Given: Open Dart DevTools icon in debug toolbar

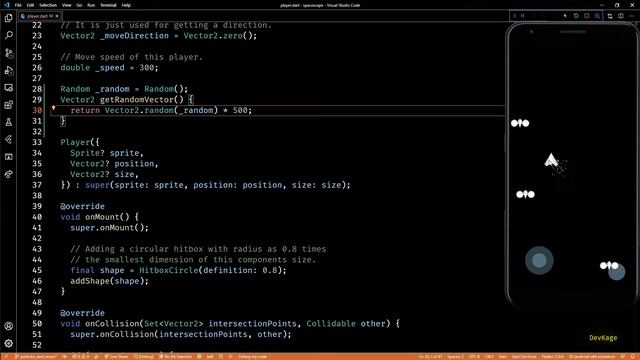Looking at the screenshot, I should 597,16.
